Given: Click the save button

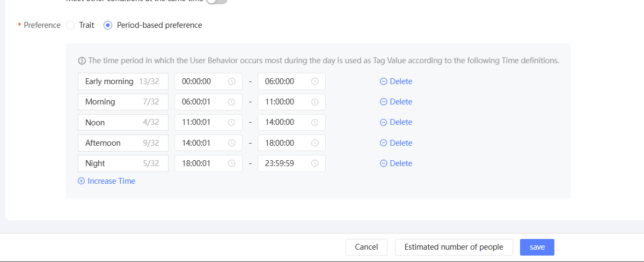Looking at the screenshot, I should click(537, 247).
